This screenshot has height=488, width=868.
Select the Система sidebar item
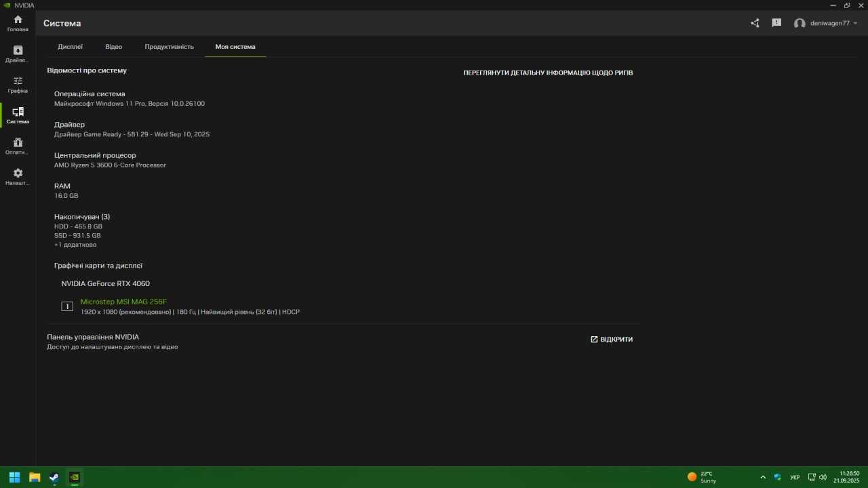pos(18,115)
